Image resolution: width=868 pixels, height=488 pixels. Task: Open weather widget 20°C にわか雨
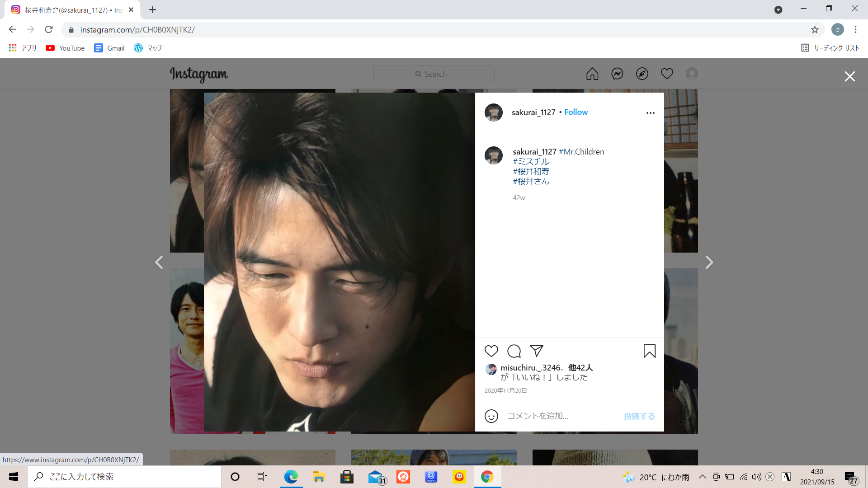pyautogui.click(x=656, y=477)
